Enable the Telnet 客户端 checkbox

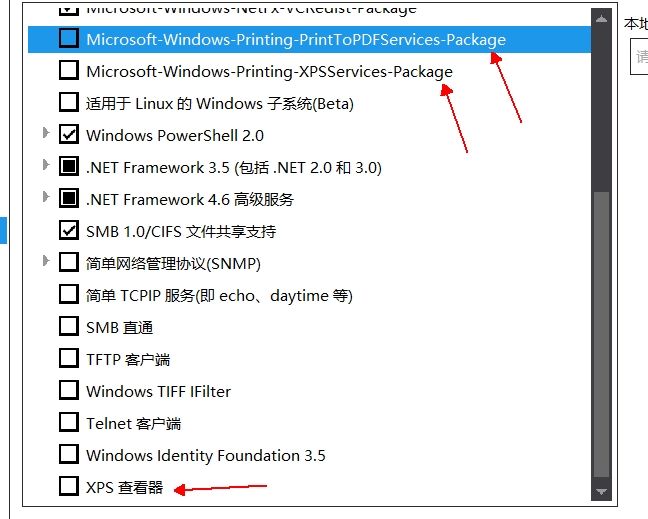[69, 422]
